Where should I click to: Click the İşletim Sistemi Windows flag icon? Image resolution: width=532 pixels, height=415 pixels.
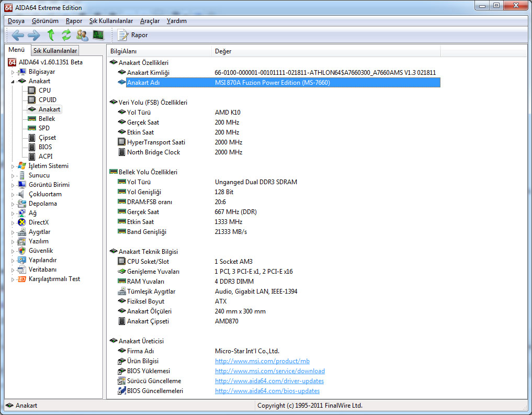(x=22, y=165)
